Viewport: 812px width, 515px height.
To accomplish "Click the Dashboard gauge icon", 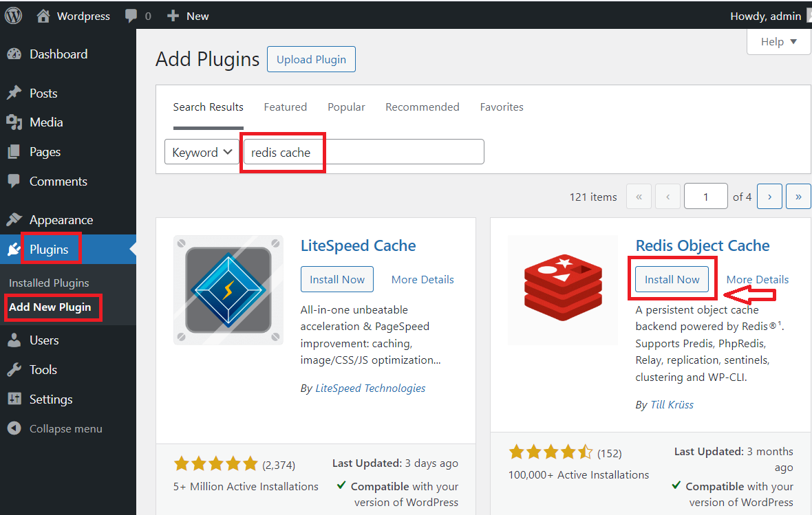I will tap(14, 54).
